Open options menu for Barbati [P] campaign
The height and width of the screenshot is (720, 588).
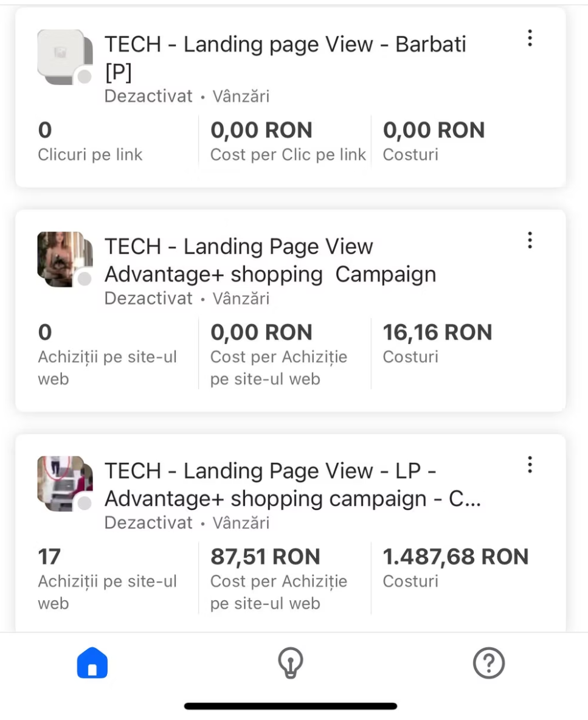tap(530, 38)
